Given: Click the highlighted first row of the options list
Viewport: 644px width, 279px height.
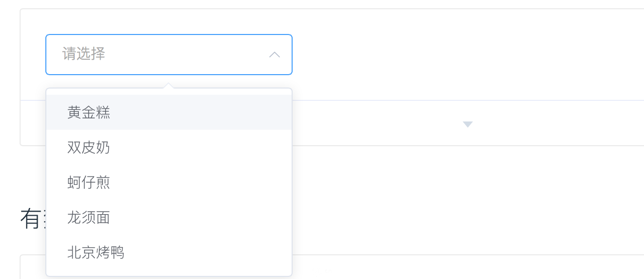Looking at the screenshot, I should 169,112.
